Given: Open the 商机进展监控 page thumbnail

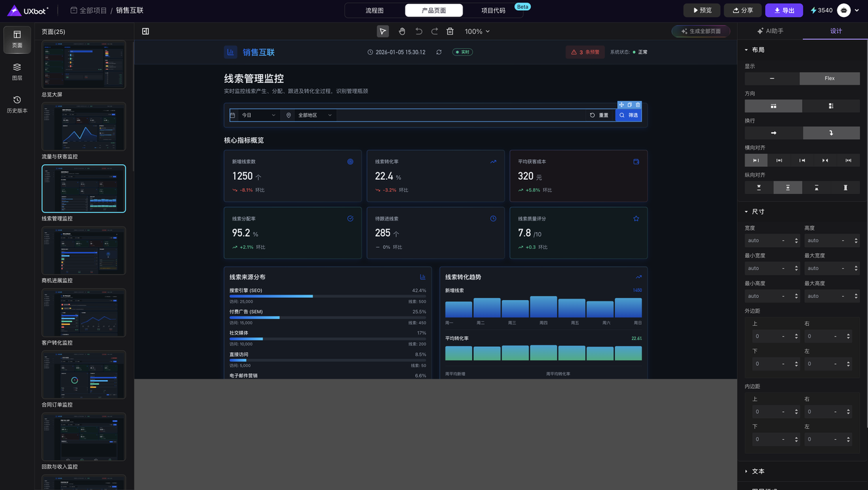Looking at the screenshot, I should [83, 250].
